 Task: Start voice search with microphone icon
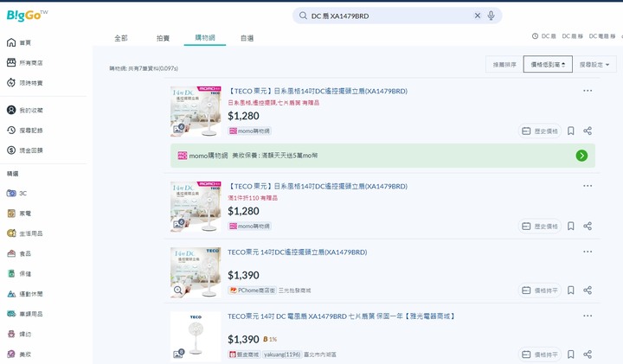tap(491, 16)
